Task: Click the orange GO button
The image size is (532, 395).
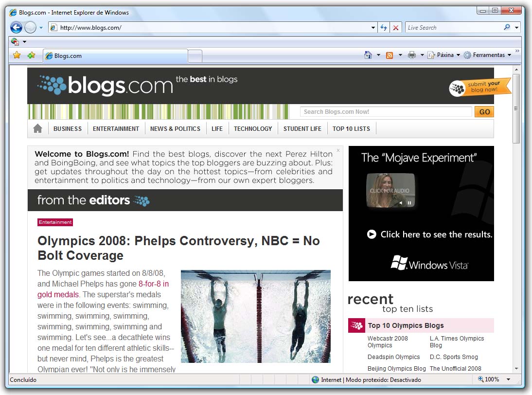Action: [484, 112]
